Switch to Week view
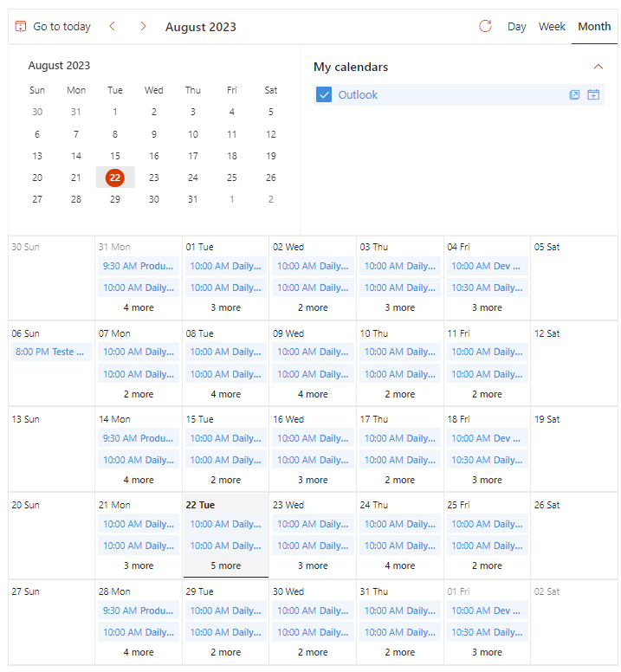 (x=552, y=27)
